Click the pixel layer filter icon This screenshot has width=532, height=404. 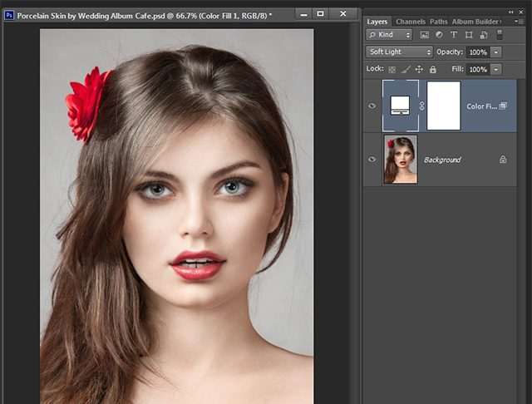(425, 35)
